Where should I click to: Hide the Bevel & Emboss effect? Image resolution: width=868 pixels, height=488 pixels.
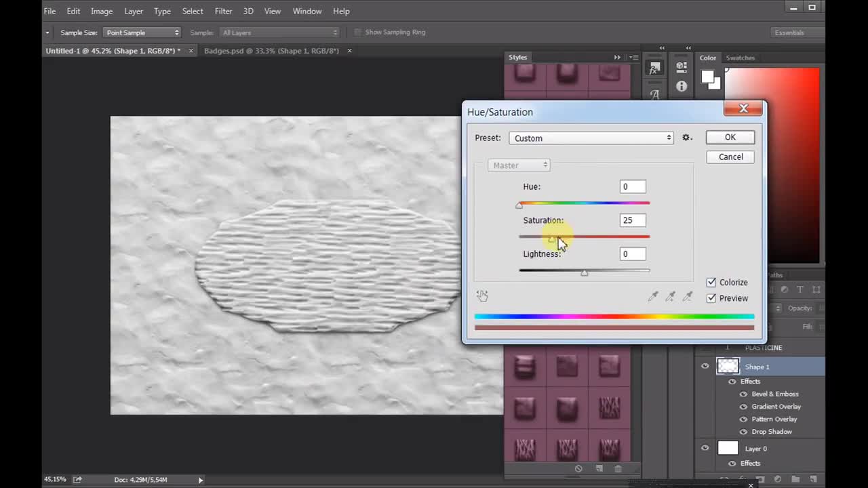pos(743,394)
